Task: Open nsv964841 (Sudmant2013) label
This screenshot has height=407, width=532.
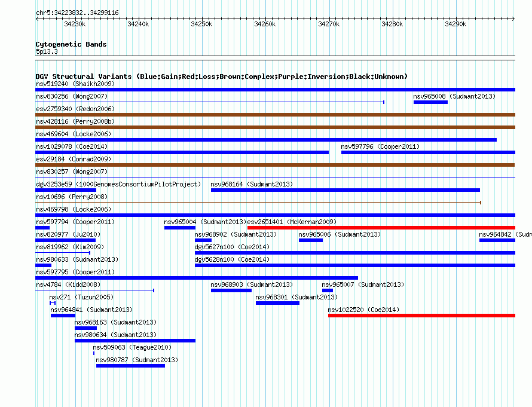Action: (91, 310)
